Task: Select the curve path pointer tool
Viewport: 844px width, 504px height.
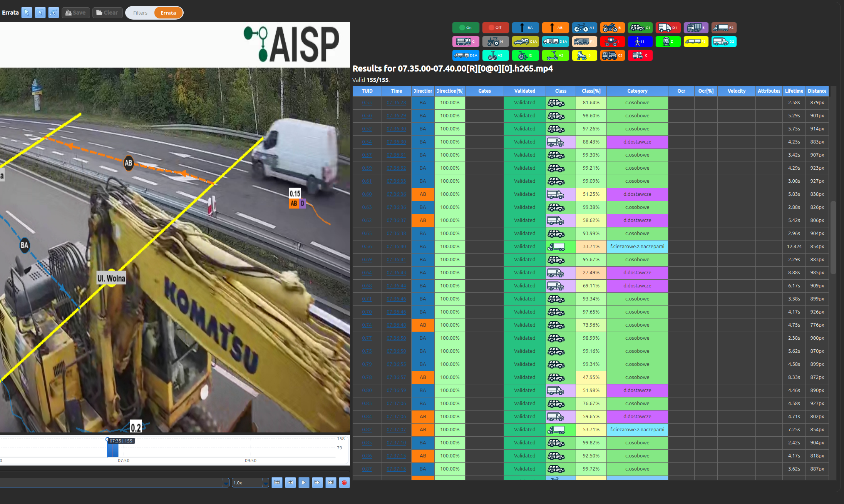Action: 54,13
